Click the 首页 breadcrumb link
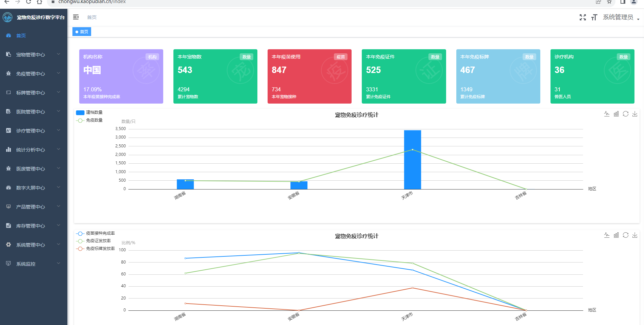 click(x=92, y=17)
